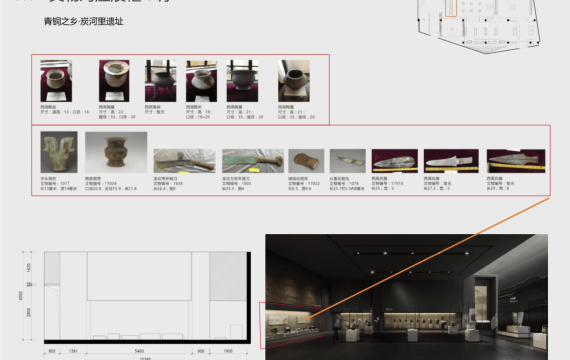Click the vertical 1620 dimension label
Screen dimensions: 570x360
pos(29,268)
